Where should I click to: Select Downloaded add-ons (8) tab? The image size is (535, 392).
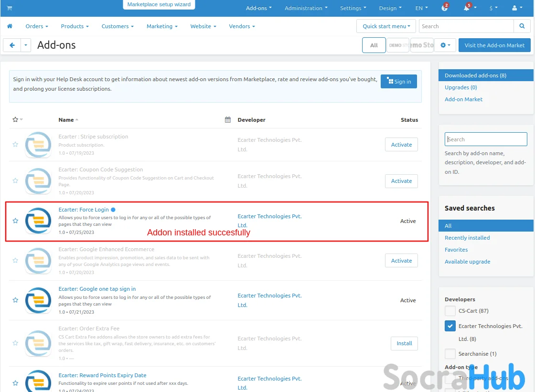click(x=486, y=75)
